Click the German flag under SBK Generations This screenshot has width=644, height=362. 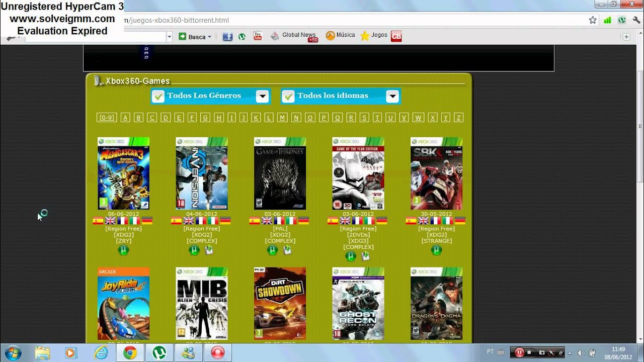pyautogui.click(x=460, y=220)
